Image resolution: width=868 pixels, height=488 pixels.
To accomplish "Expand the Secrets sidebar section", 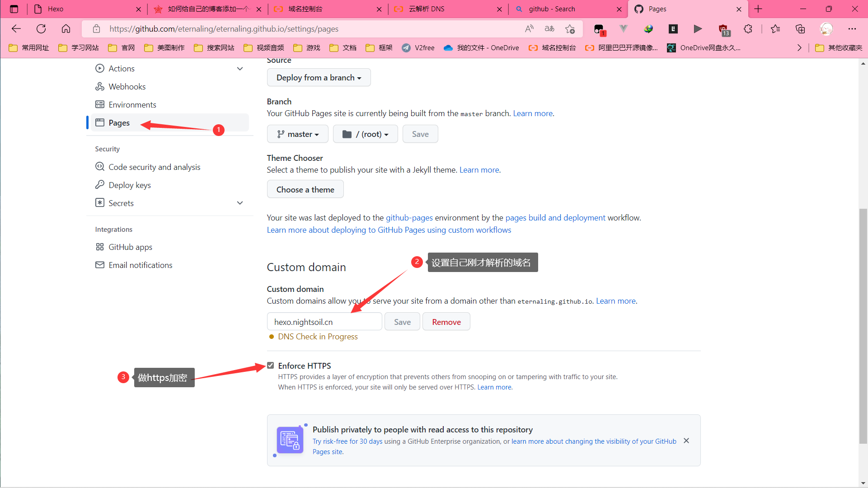I will pyautogui.click(x=240, y=203).
